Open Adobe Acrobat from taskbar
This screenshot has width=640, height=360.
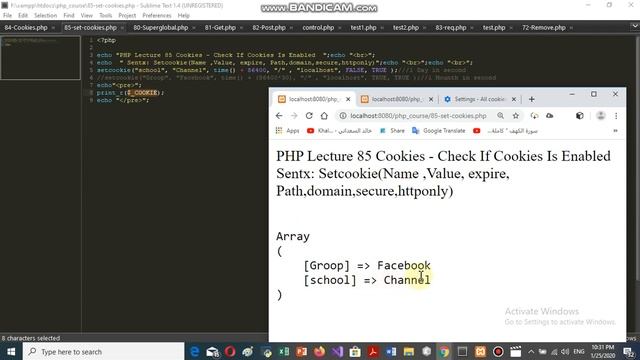coord(373,351)
